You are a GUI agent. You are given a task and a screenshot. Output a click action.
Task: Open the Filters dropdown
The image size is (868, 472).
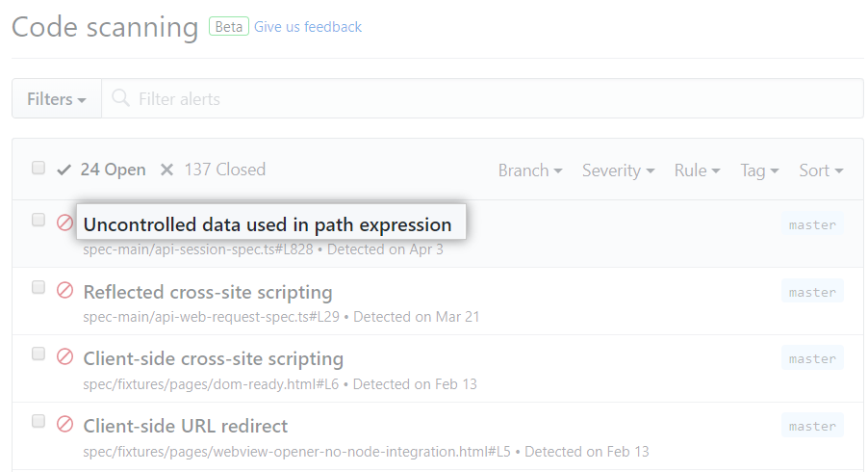click(x=56, y=99)
